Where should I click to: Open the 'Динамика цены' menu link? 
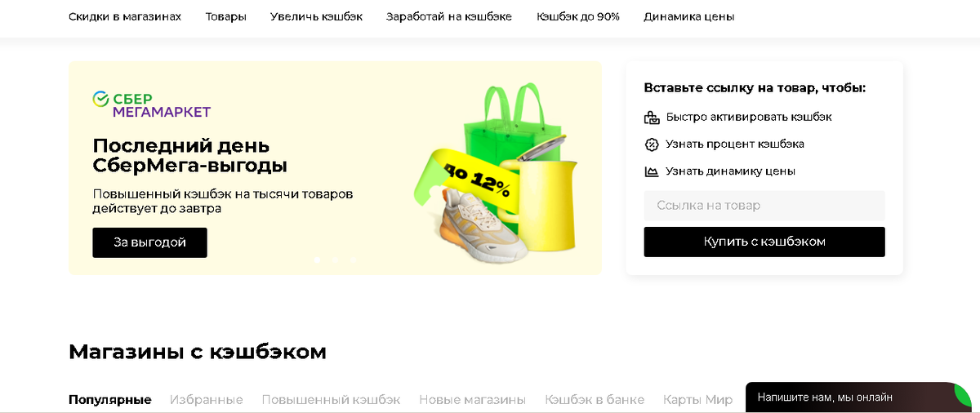tap(689, 16)
